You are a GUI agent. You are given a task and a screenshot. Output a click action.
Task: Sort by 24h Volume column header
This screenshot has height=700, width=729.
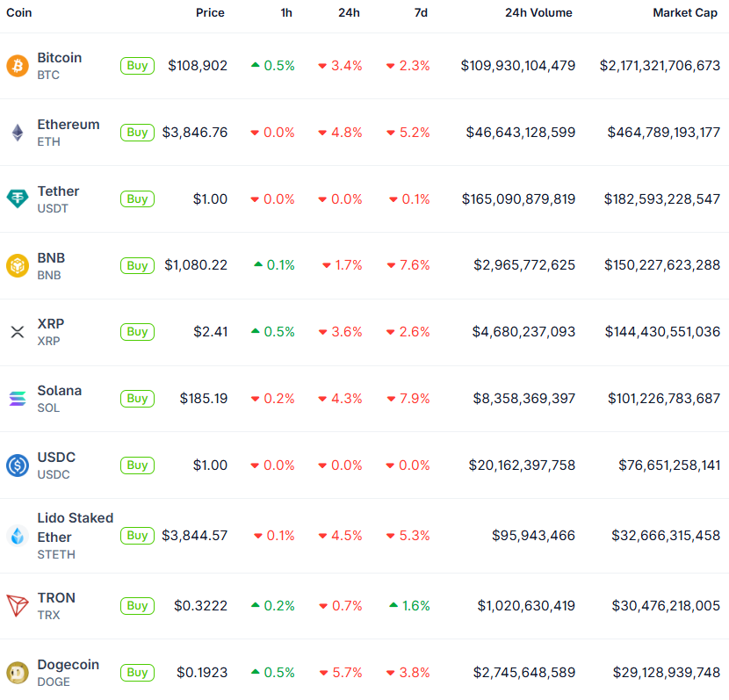coord(538,13)
